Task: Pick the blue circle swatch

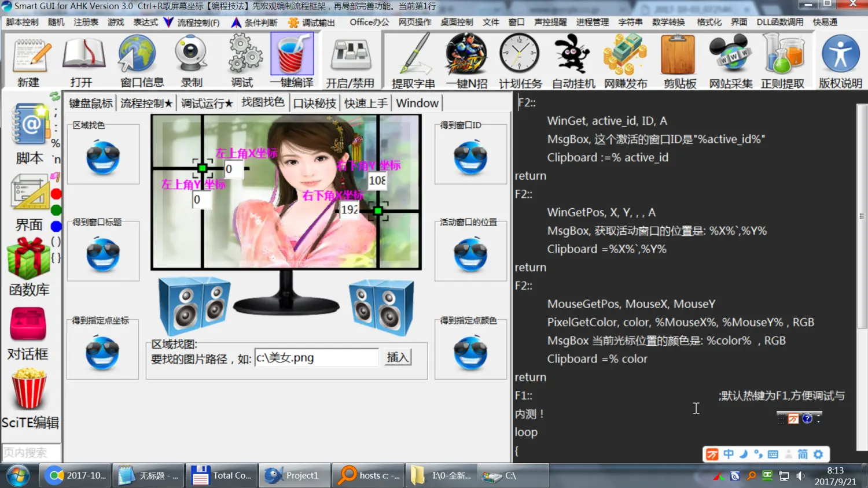Action: [x=56, y=226]
